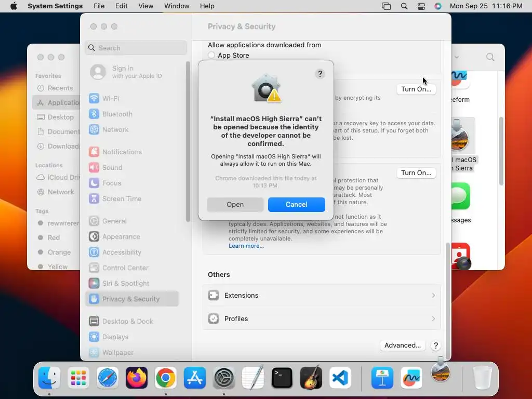Click the Displays icon

click(94, 337)
